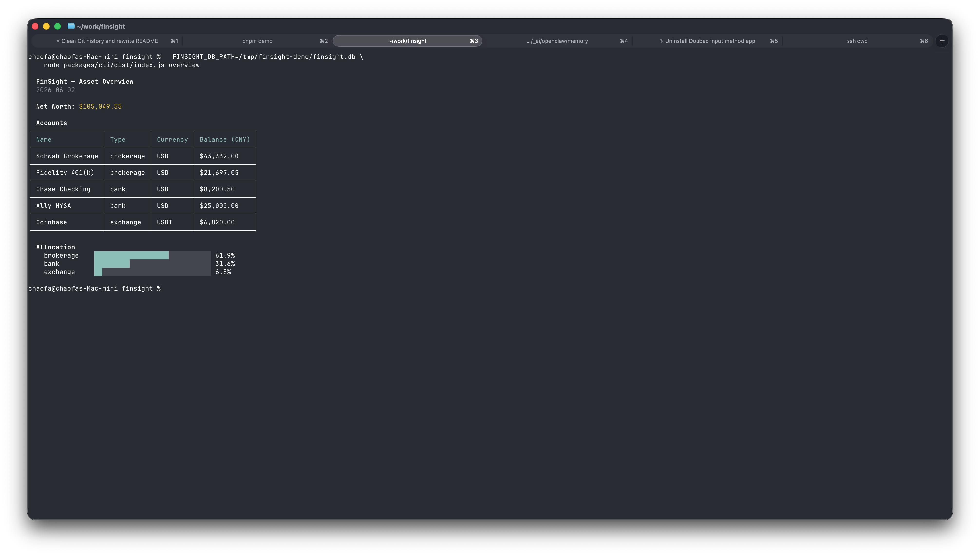Open a new terminal tab with plus button
This screenshot has width=980, height=556.
[x=942, y=41]
